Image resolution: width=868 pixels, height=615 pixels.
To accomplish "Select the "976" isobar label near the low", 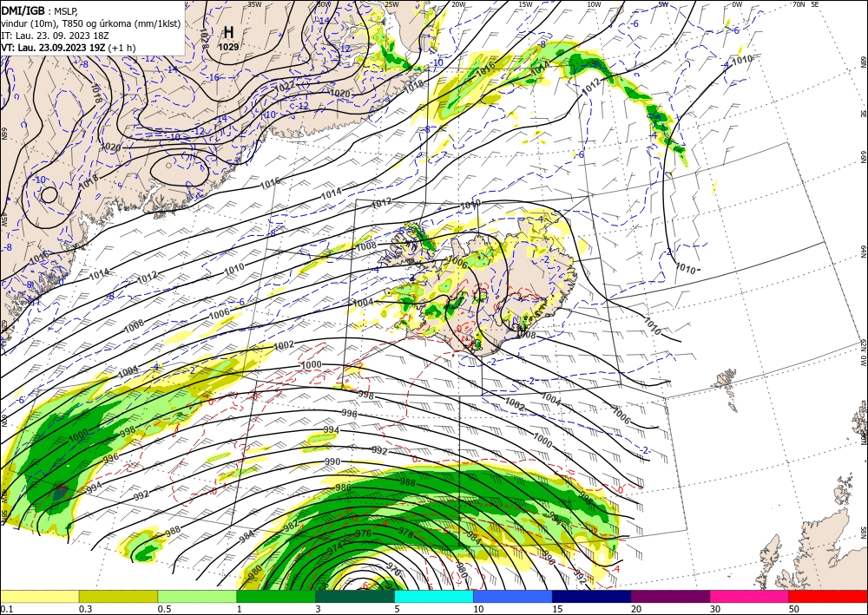I will [363, 533].
